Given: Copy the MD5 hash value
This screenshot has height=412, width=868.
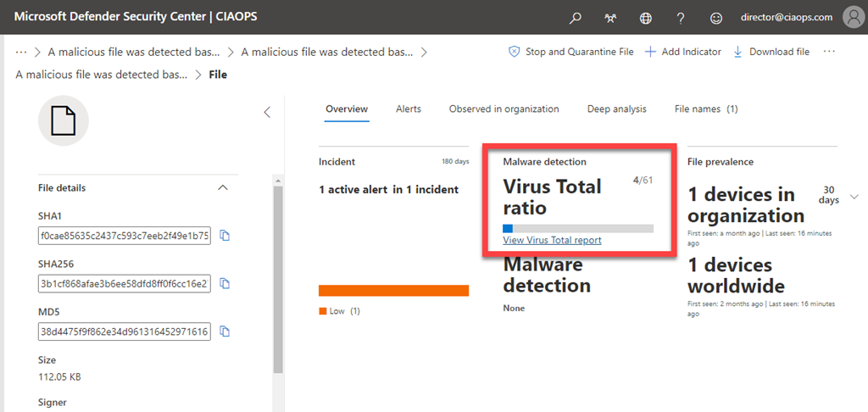Looking at the screenshot, I should tap(225, 331).
